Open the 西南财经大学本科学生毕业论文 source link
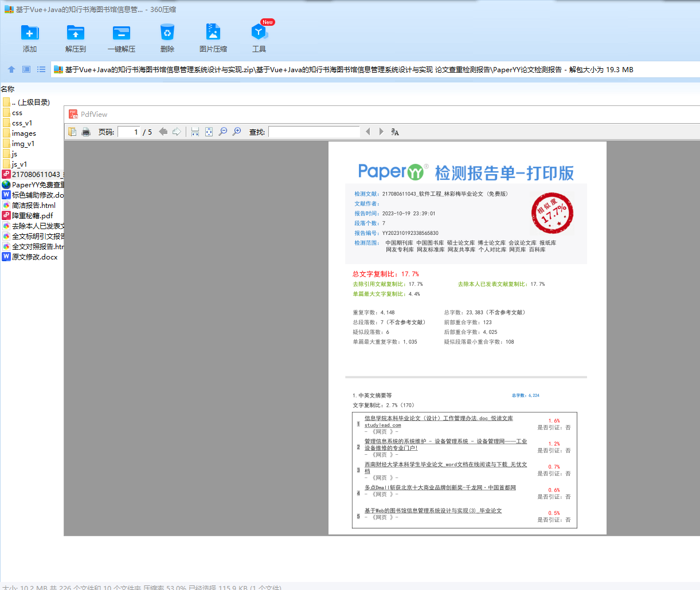This screenshot has height=590, width=700. (x=445, y=468)
